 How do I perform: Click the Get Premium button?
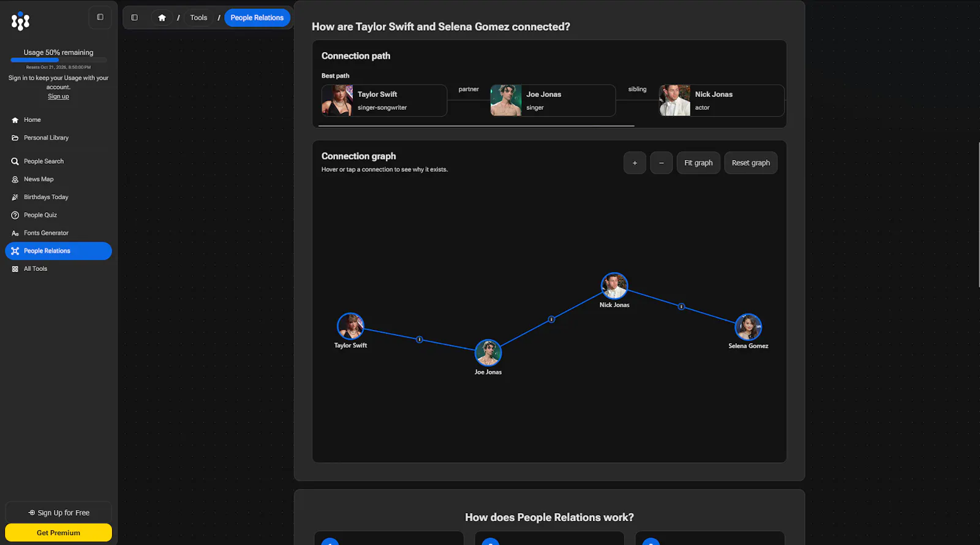pyautogui.click(x=58, y=533)
